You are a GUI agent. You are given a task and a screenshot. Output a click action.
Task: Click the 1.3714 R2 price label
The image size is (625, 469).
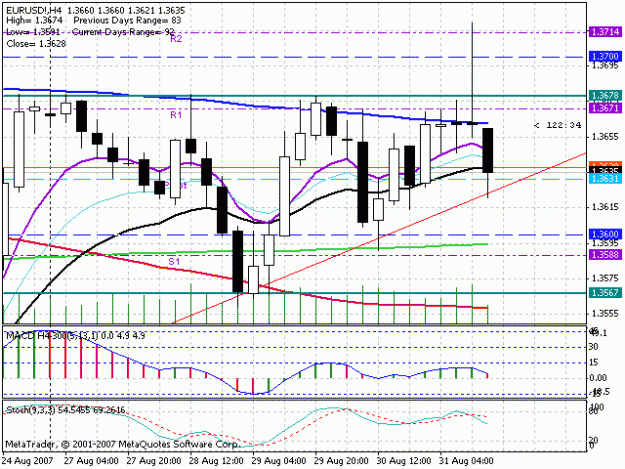605,32
